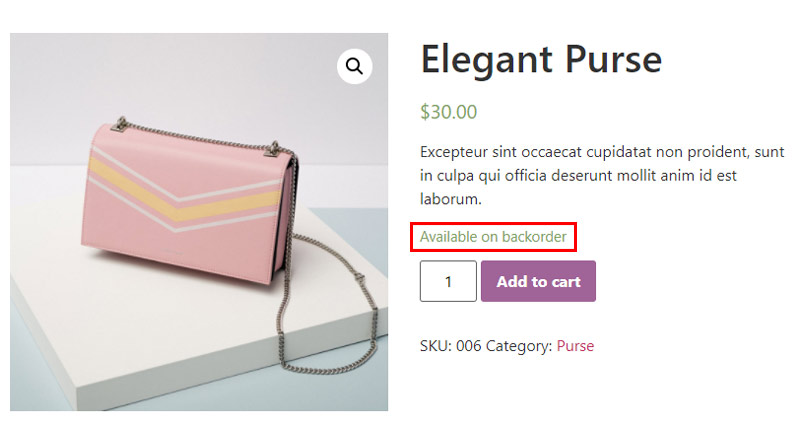Click the Category: label before Purse
Viewport: 800px width, 444px height.
[519, 346]
